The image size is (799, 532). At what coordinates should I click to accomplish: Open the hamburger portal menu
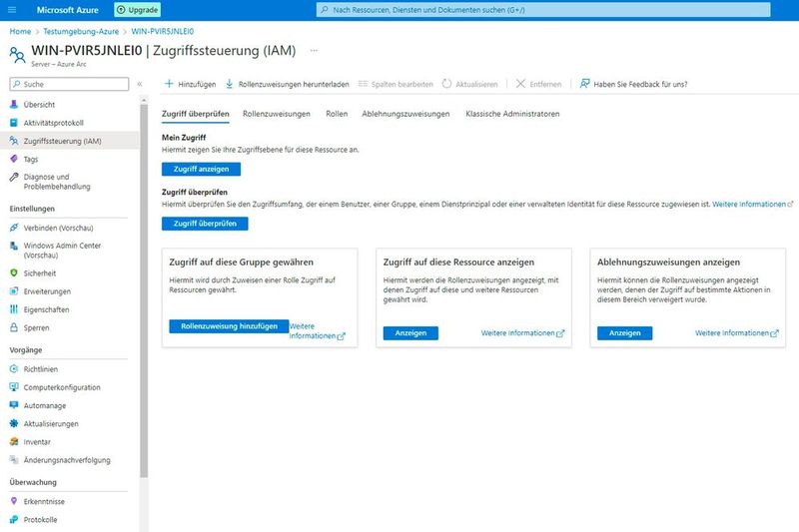coord(12,10)
